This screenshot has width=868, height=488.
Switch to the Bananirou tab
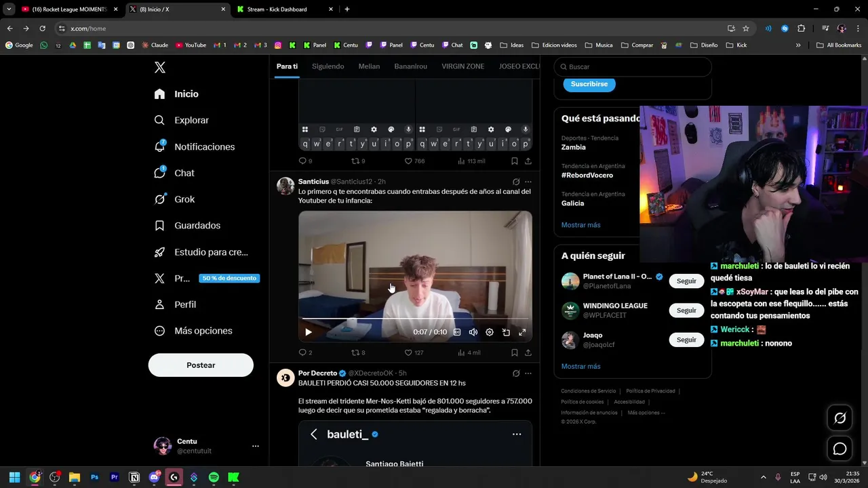click(410, 66)
